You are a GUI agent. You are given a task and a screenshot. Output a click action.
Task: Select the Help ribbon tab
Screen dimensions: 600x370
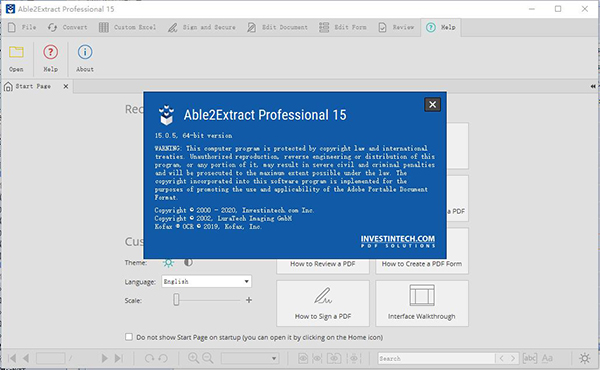pos(441,27)
